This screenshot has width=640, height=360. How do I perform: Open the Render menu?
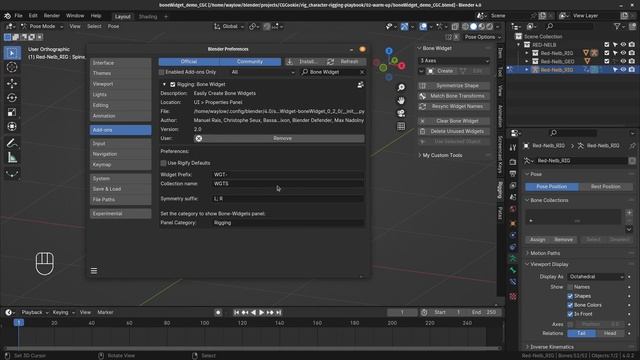click(x=51, y=16)
